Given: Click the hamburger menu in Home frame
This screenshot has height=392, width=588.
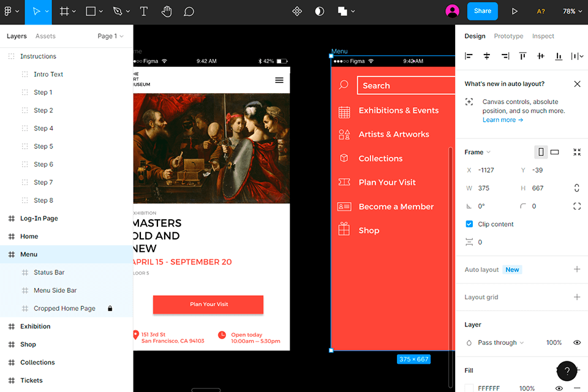Looking at the screenshot, I should point(279,80).
